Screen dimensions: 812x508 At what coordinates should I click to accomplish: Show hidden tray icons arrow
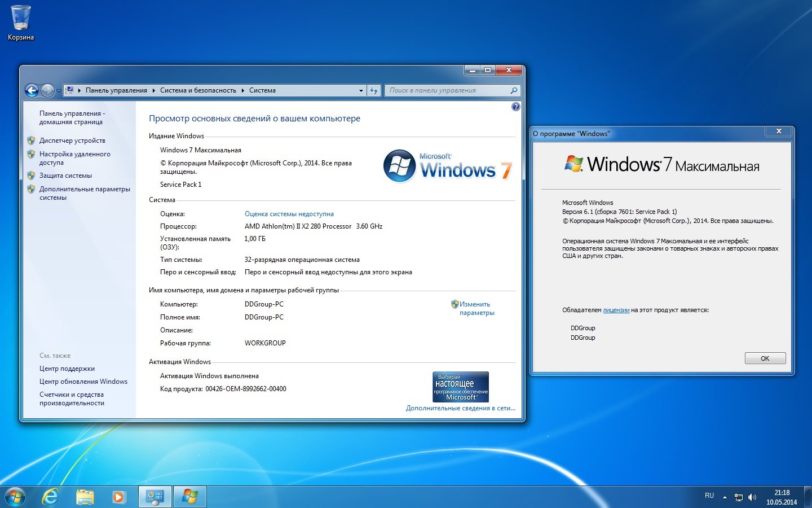pos(725,497)
